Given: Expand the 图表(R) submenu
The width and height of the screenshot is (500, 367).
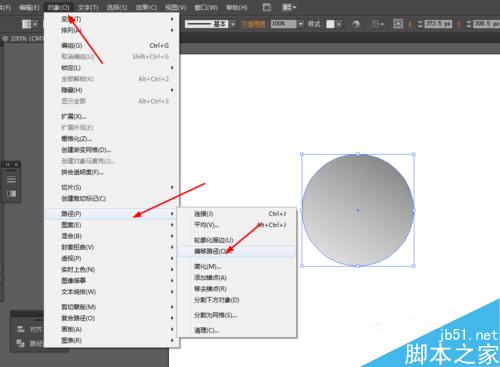Looking at the screenshot, I should tap(112, 340).
